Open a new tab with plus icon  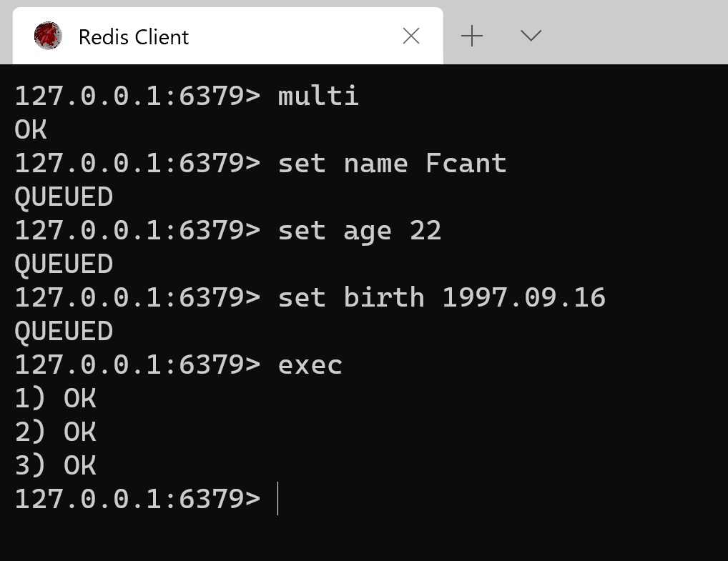472,36
